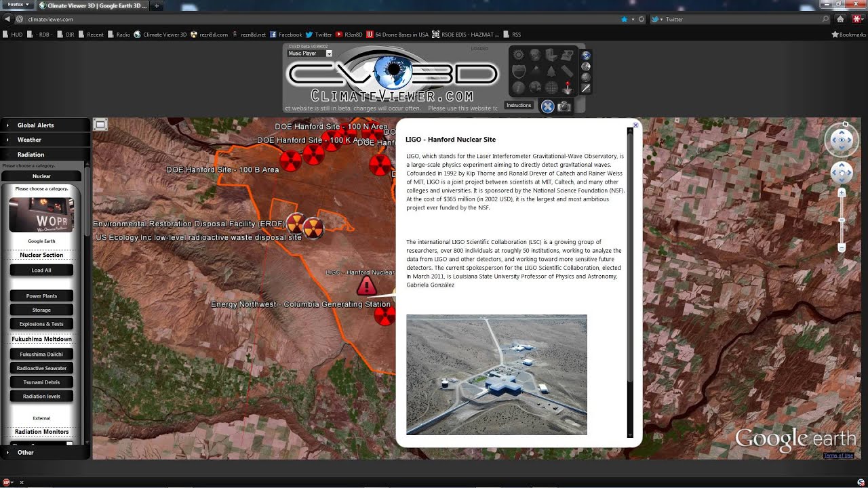Click the Power Plants button
868x488 pixels.
(41, 296)
